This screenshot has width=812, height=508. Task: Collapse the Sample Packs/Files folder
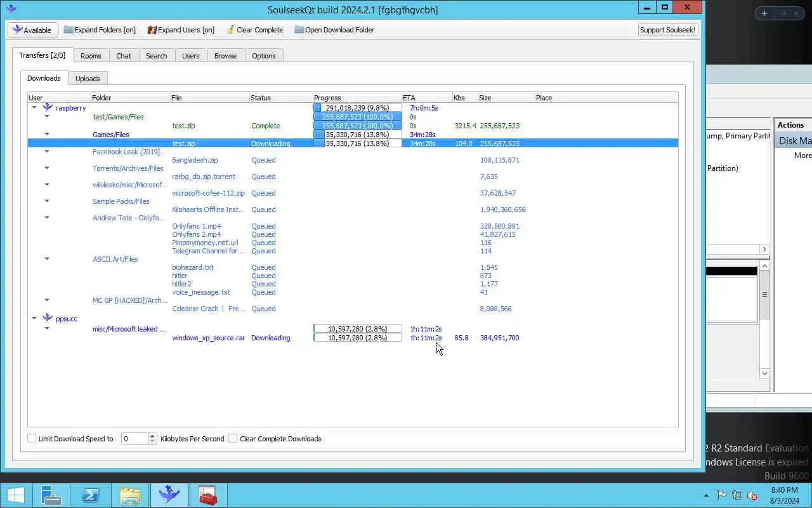point(47,201)
